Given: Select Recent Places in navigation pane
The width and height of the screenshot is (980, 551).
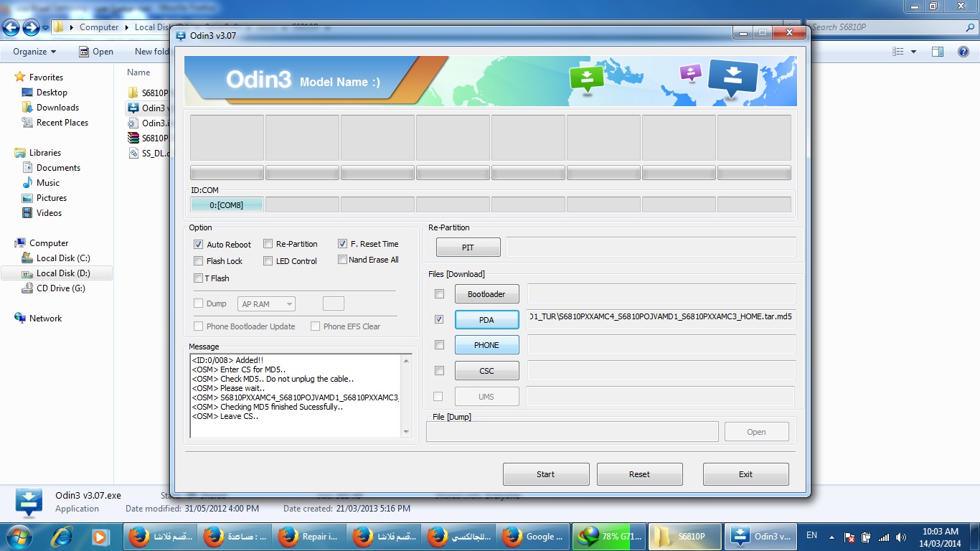Looking at the screenshot, I should coord(62,123).
